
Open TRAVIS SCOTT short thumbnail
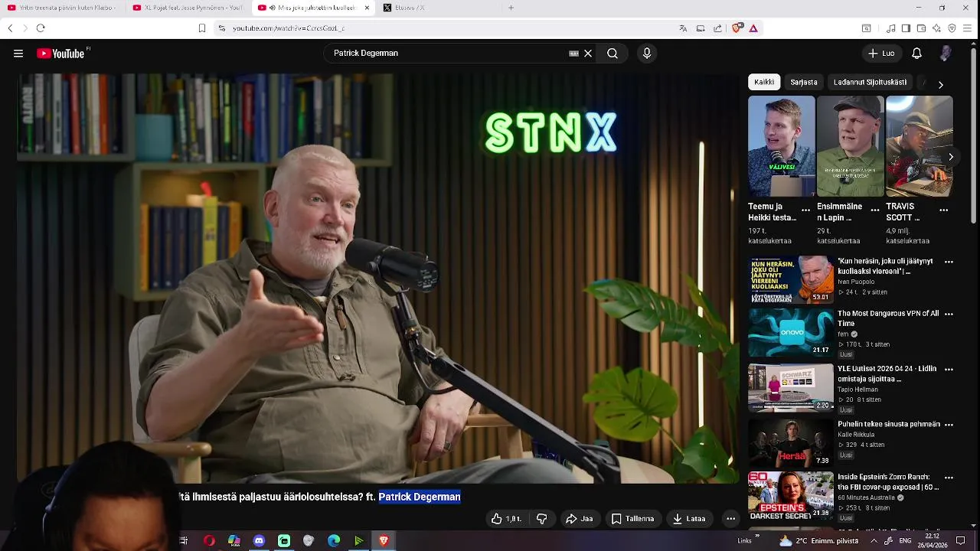click(x=920, y=146)
